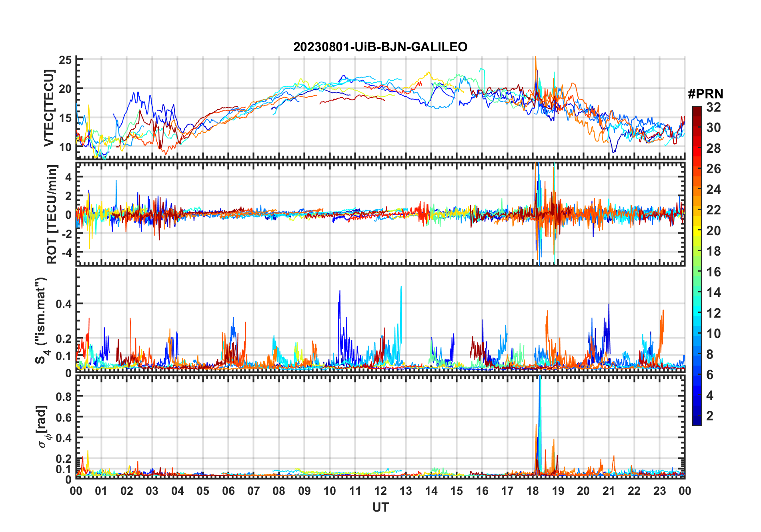Click the sigma-phi [rad] y-axis label
The width and height of the screenshot is (761, 532).
pos(43,427)
